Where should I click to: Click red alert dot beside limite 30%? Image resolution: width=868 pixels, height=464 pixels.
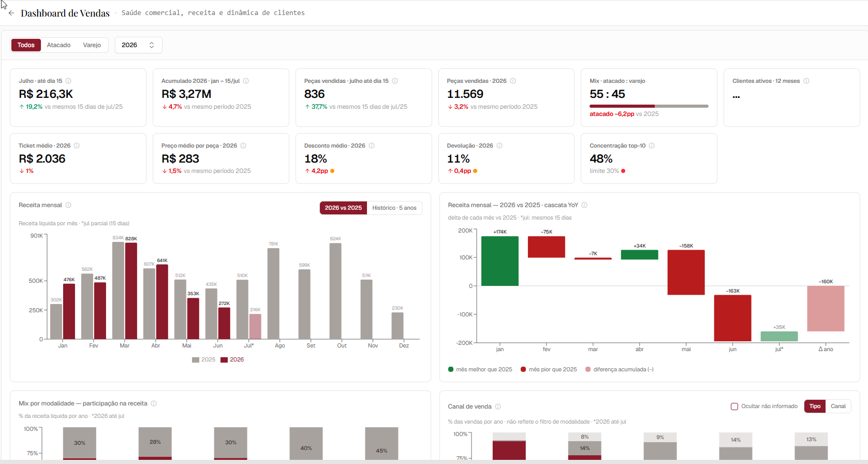[x=623, y=171]
